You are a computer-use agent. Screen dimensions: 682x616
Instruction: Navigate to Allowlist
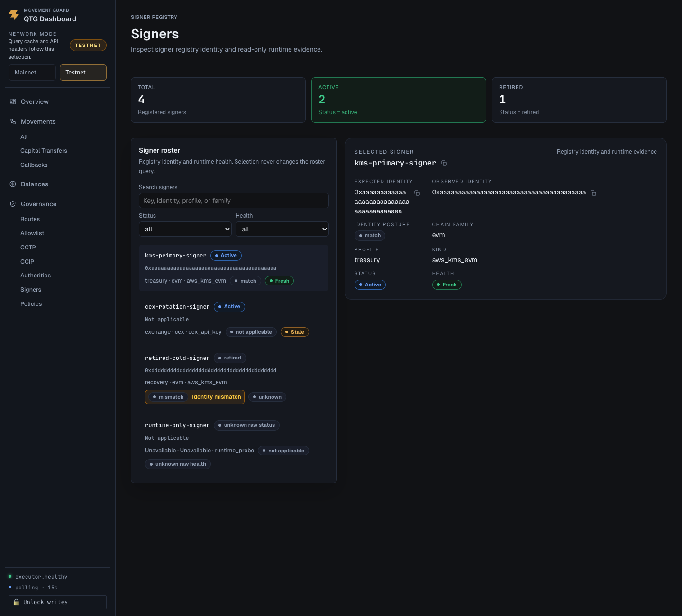tap(32, 233)
